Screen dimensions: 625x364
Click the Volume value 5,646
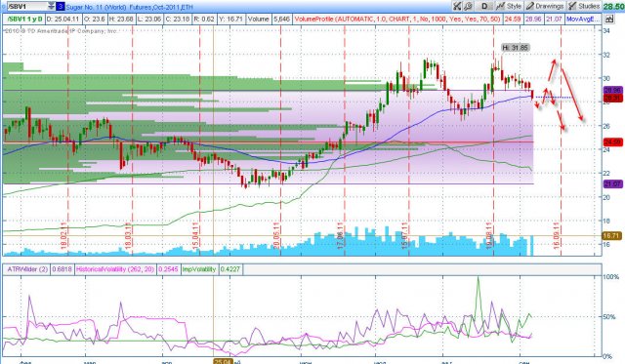[281, 19]
